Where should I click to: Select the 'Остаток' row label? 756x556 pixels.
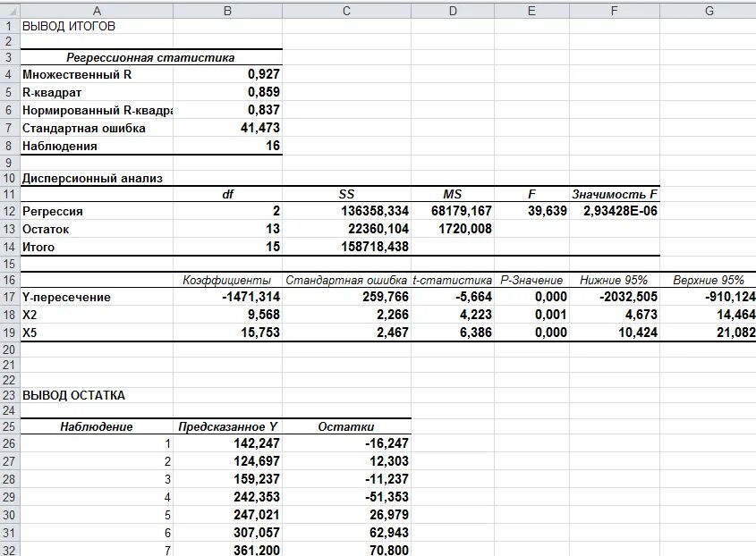click(x=97, y=229)
